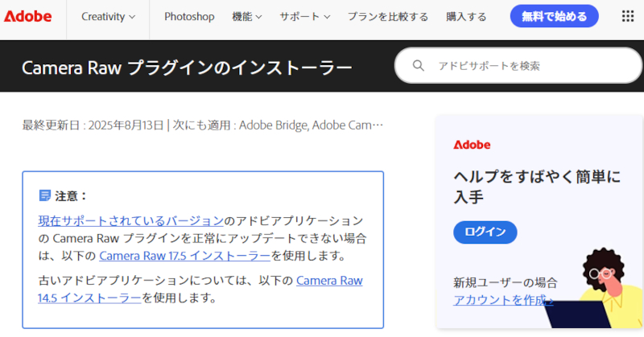Click the Adobe logo in header

(27, 16)
